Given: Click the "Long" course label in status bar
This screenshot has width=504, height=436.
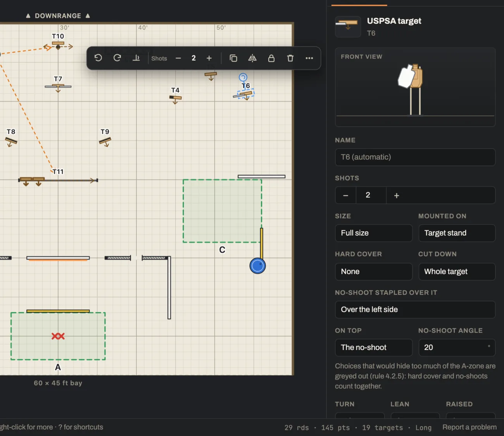Looking at the screenshot, I should (423, 427).
